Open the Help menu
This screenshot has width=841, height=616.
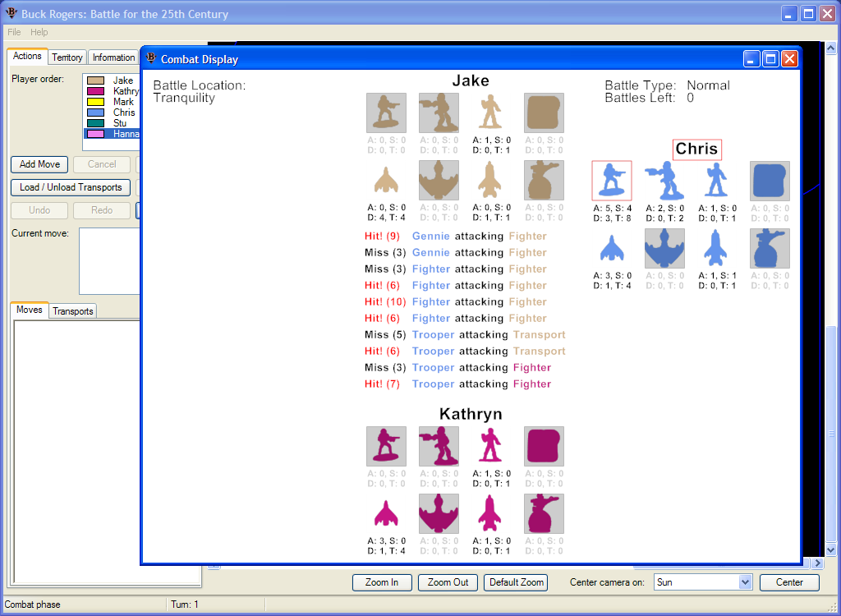39,32
